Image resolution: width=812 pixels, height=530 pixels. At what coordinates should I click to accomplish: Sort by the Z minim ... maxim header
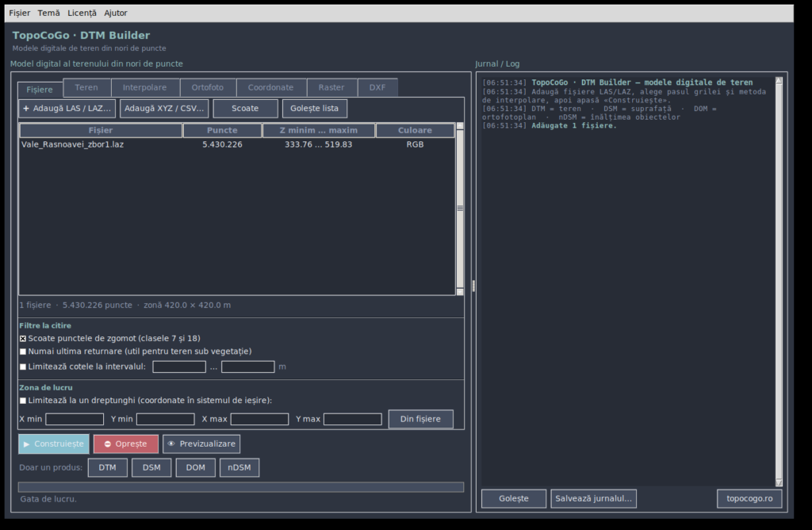click(319, 131)
